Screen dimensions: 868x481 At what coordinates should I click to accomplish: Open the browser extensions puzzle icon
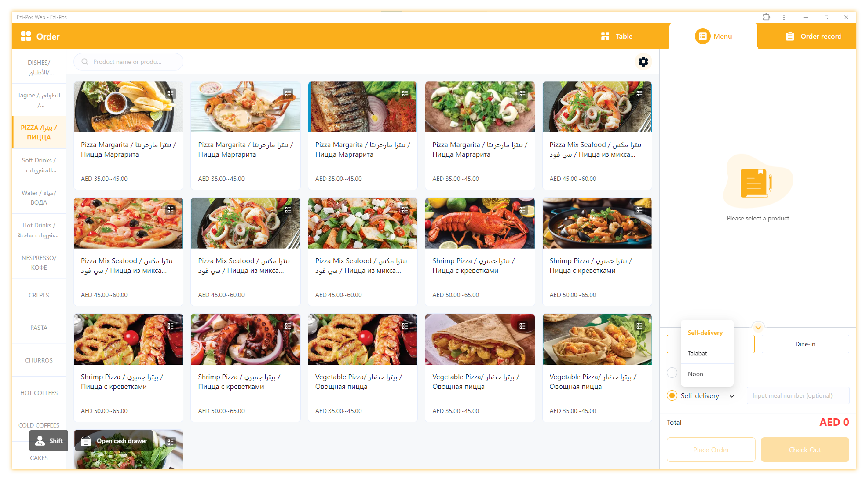[x=766, y=17]
